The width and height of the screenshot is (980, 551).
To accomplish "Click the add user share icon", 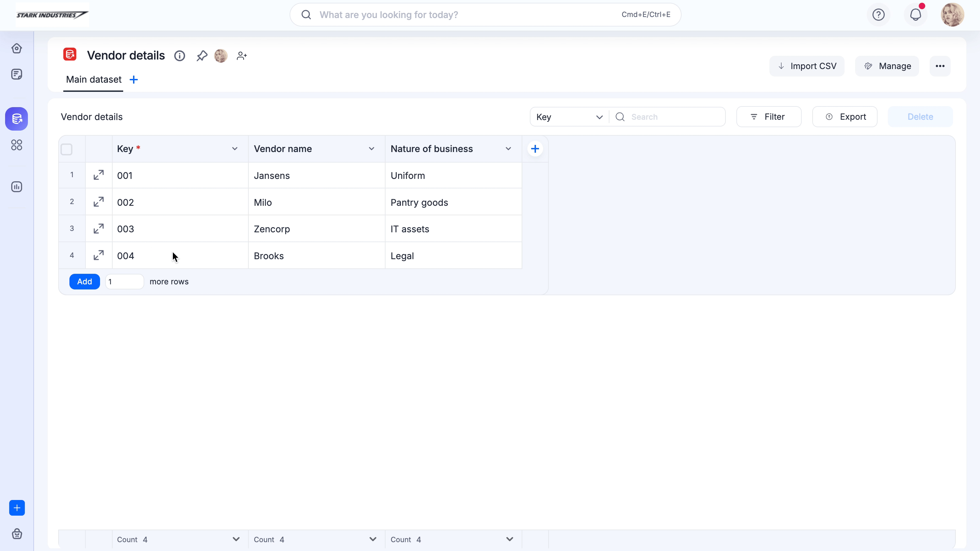I will click(242, 56).
